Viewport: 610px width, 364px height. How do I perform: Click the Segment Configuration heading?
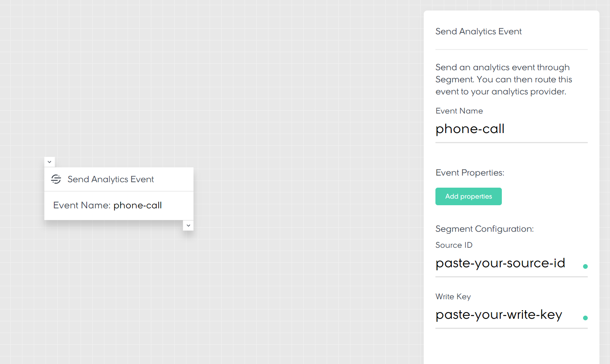484,229
